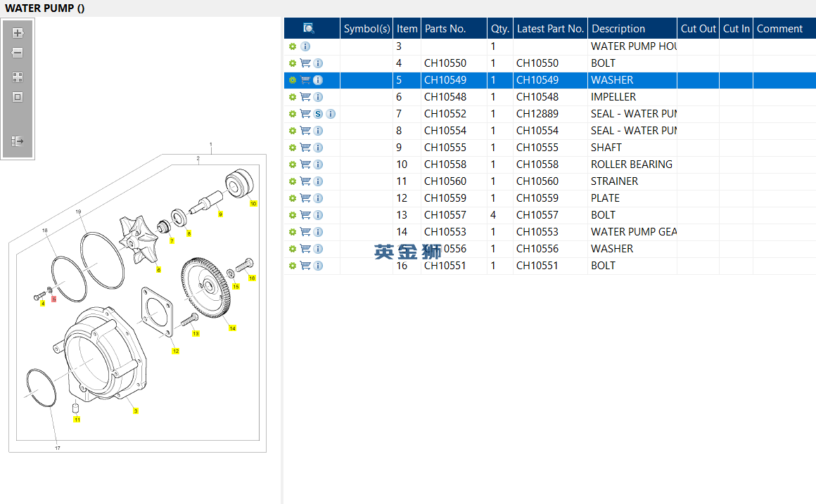
Task: Open info for IMPELLER CH10548 row
Action: (x=318, y=97)
